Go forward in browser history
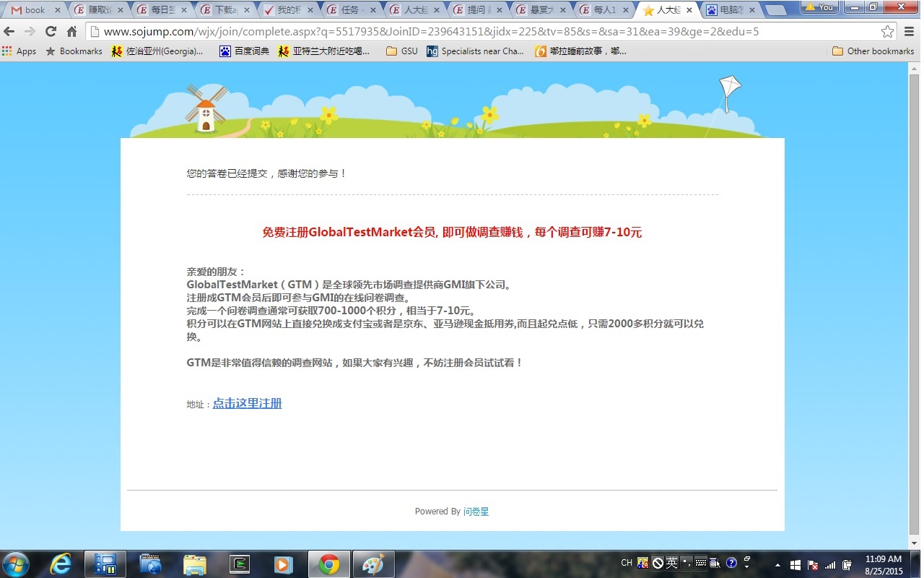The height and width of the screenshot is (578, 924). coord(30,32)
